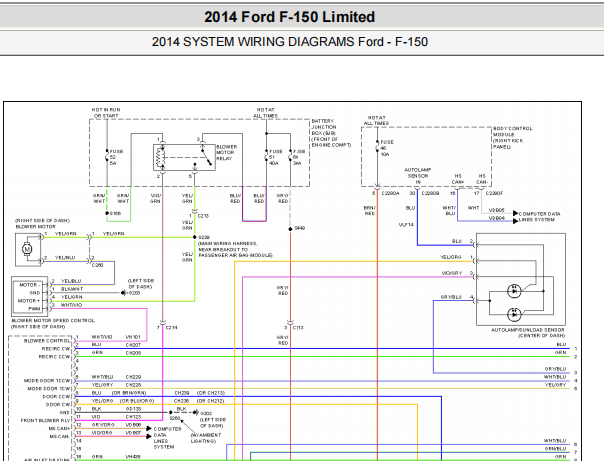Click the 'MOTOR +' terminal label
Image resolution: width=604 pixels, height=461 pixels.
coord(29,300)
